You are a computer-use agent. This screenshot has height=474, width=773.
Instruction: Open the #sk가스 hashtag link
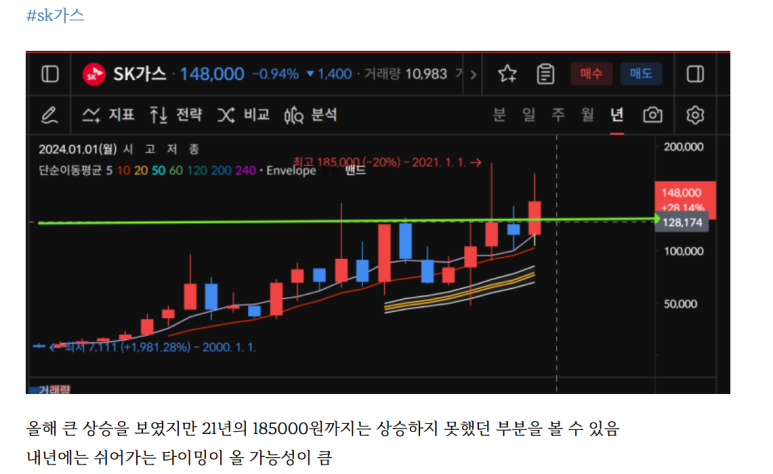pyautogui.click(x=55, y=15)
